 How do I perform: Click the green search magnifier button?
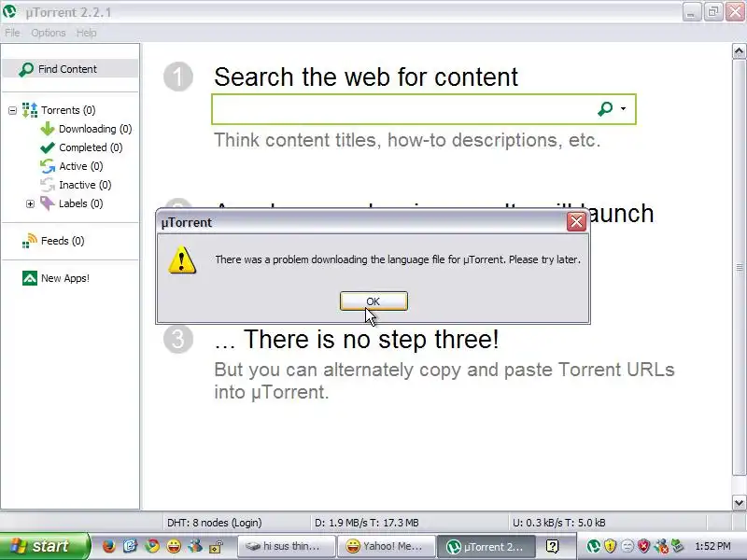(605, 109)
